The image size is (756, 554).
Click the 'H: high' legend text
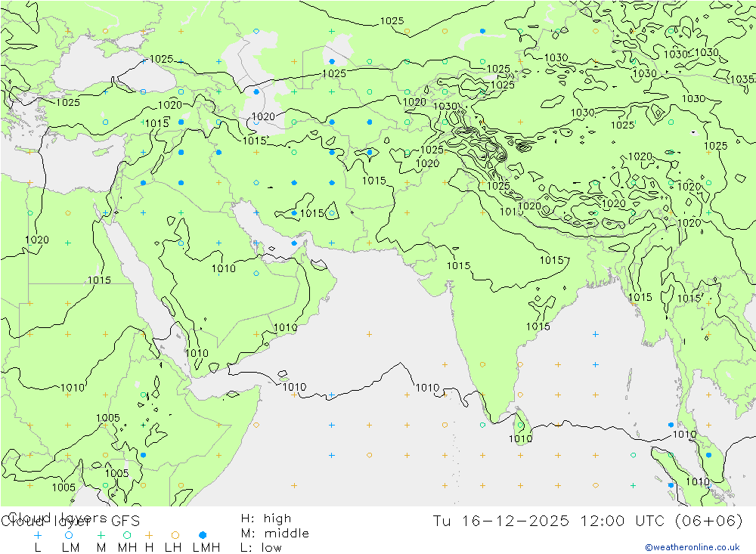[x=266, y=518]
